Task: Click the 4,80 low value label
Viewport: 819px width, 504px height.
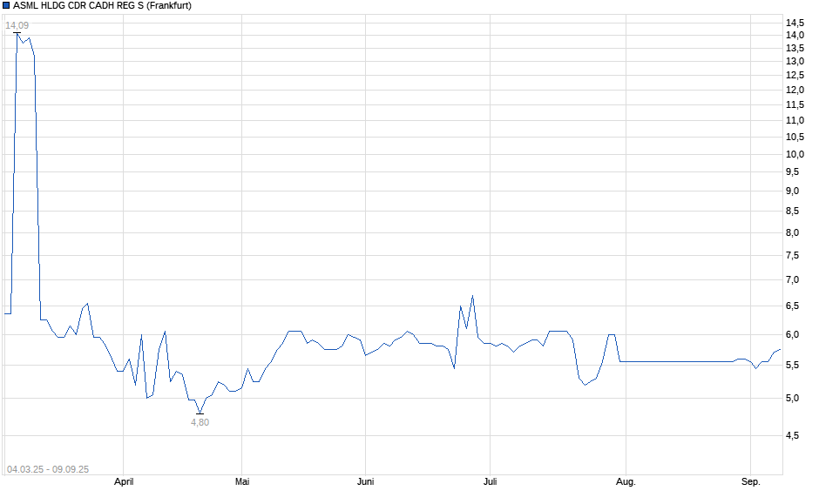Action: [x=200, y=422]
